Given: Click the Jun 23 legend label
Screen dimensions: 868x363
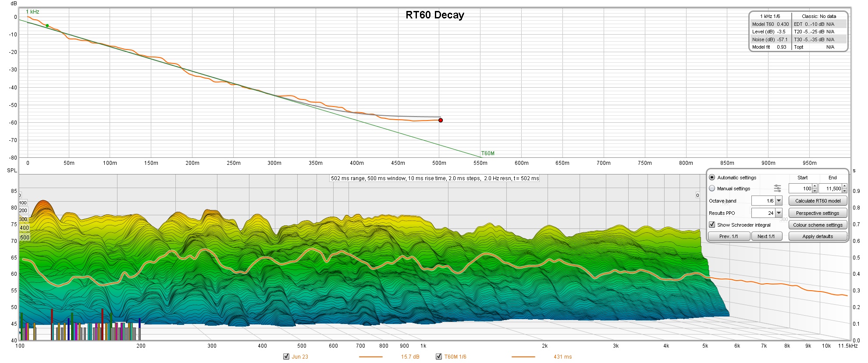Looking at the screenshot, I should 300,357.
